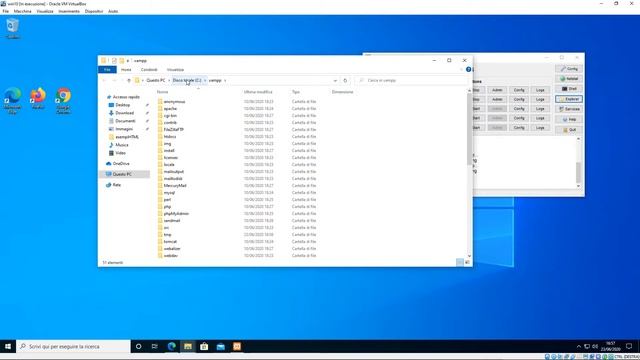
Task: Open File Explorer help icon
Action: [468, 69]
